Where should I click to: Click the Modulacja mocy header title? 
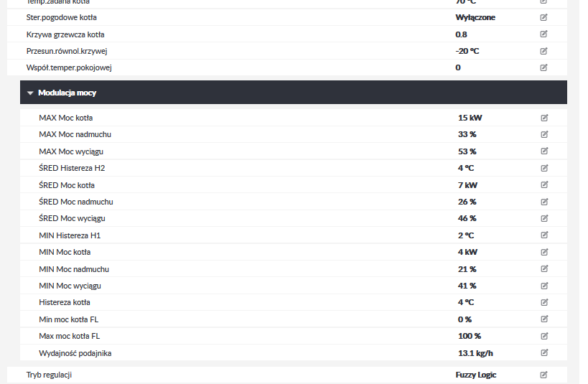click(x=67, y=93)
